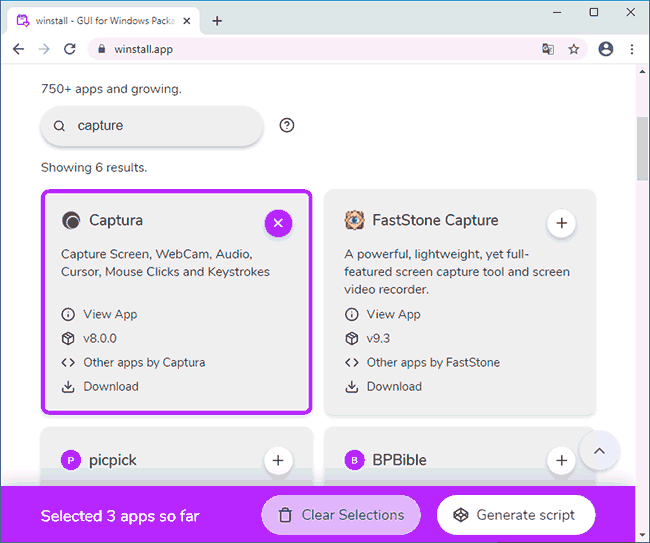
Task: Generate script for selected apps
Action: [x=516, y=515]
